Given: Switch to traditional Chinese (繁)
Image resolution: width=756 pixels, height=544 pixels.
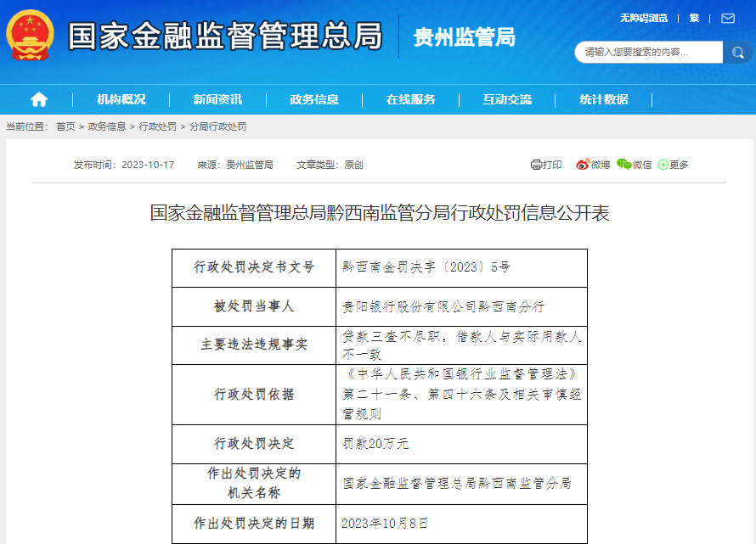Looking at the screenshot, I should (694, 18).
